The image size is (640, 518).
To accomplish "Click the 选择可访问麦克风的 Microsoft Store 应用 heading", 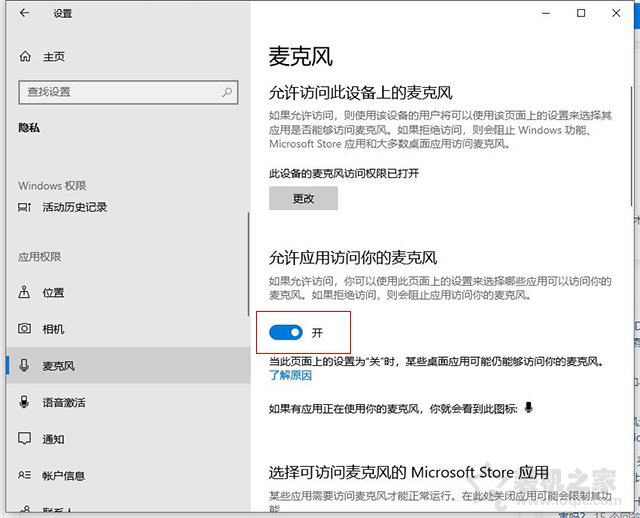I will coord(409,472).
